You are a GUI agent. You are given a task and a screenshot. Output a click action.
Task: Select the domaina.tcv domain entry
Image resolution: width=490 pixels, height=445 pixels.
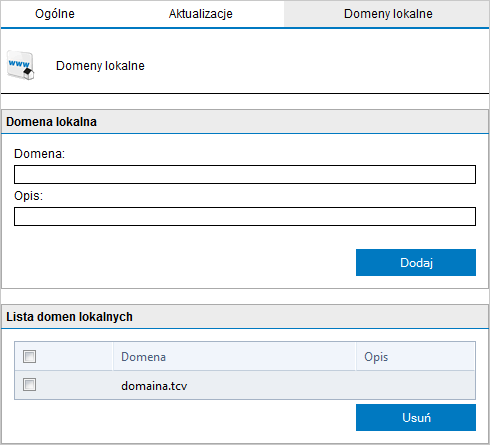point(154,386)
